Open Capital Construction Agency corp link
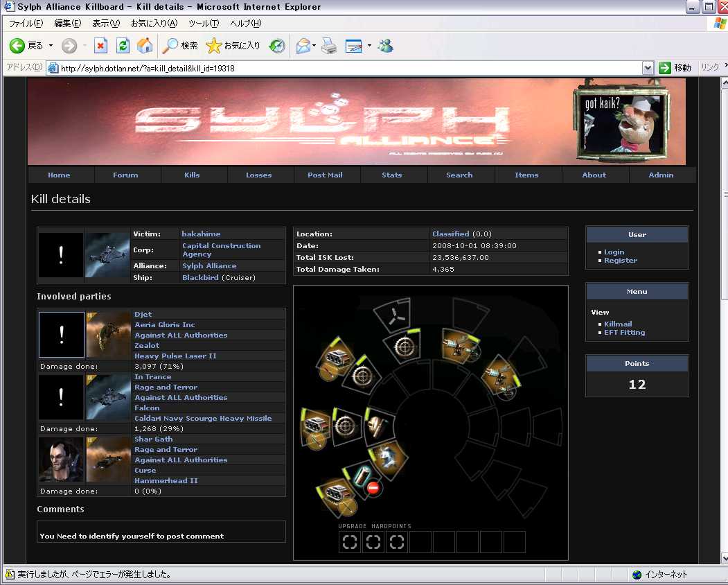Image resolution: width=728 pixels, height=585 pixels. click(x=222, y=250)
